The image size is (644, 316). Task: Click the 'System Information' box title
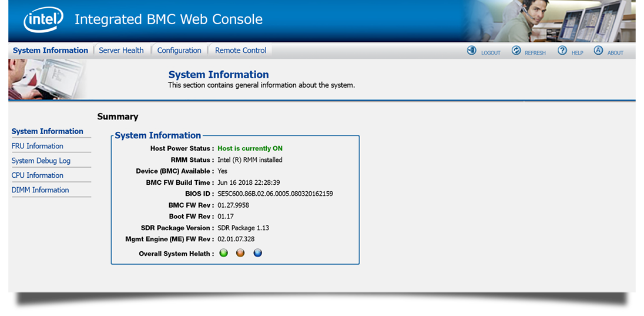(x=158, y=135)
